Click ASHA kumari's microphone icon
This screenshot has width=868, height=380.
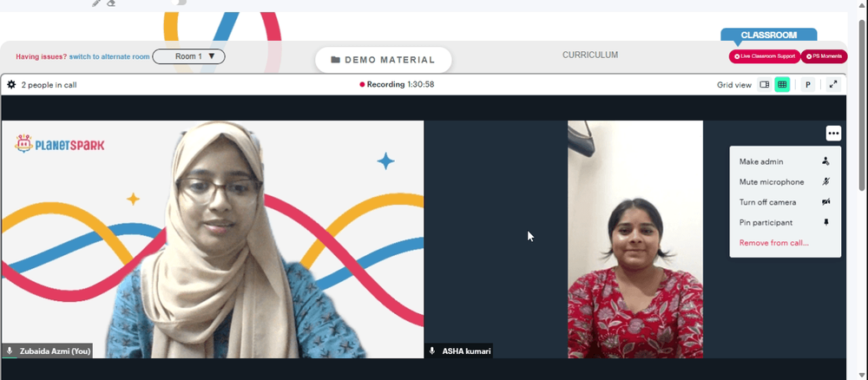[x=432, y=351]
